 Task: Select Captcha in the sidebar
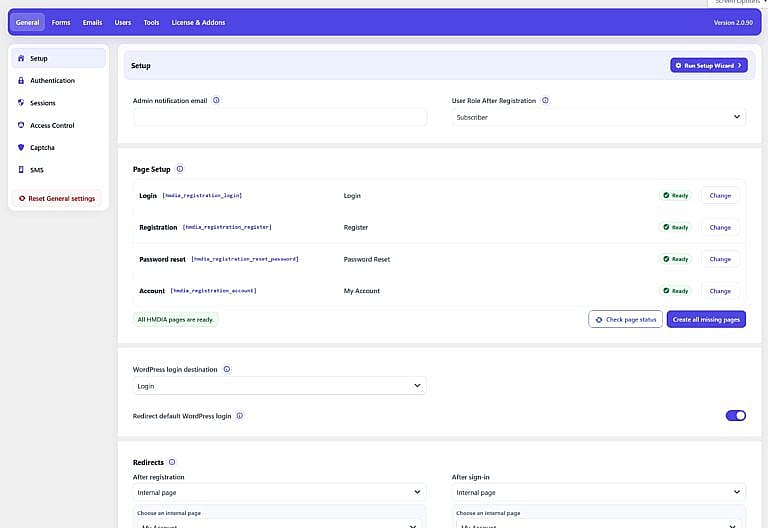[x=58, y=147]
